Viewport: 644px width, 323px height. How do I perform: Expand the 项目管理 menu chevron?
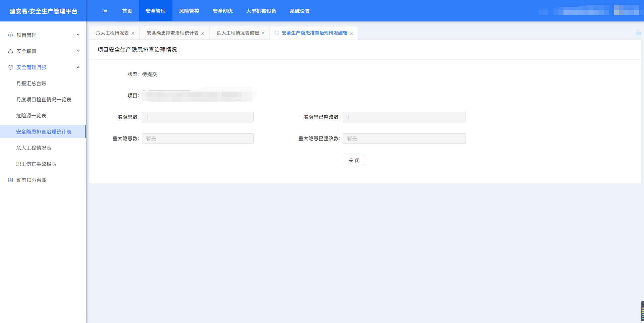[78, 35]
